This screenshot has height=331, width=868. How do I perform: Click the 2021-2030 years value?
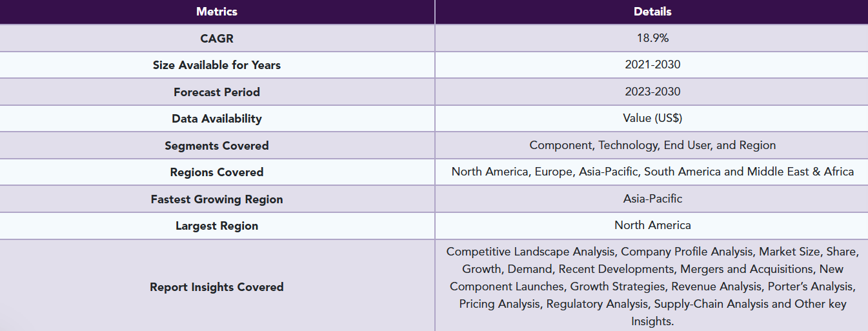(x=652, y=65)
